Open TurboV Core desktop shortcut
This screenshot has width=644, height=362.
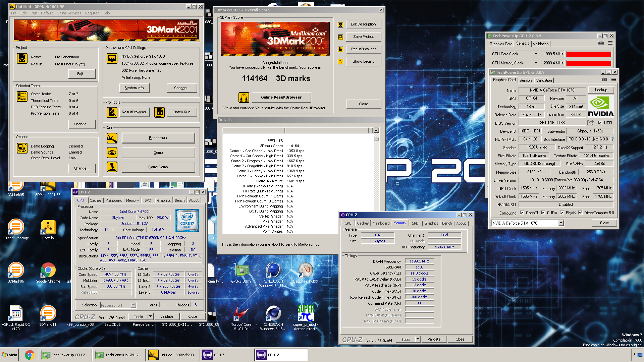pyautogui.click(x=241, y=318)
